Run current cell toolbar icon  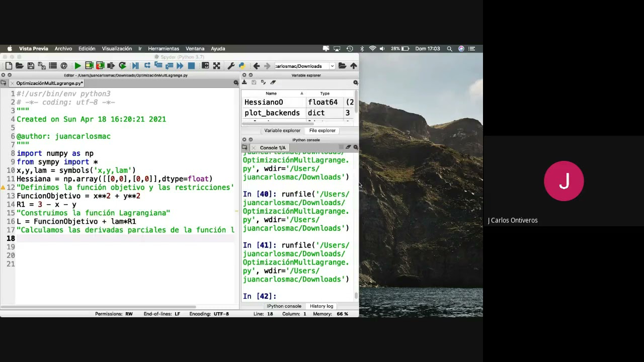[89, 66]
